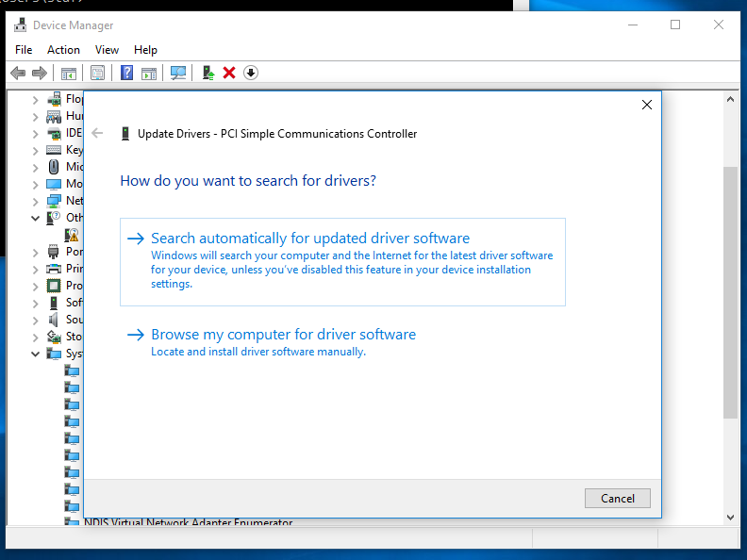The height and width of the screenshot is (560, 747).
Task: Collapse the System devices node
Action: click(x=36, y=354)
